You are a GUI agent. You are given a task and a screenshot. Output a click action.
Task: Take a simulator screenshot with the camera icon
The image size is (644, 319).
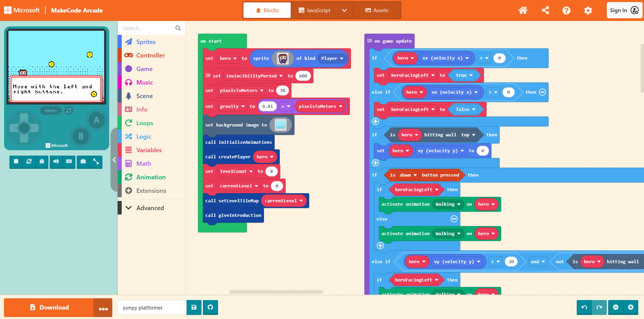pyautogui.click(x=83, y=162)
